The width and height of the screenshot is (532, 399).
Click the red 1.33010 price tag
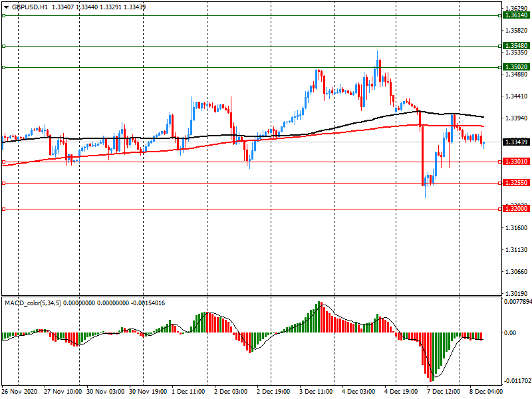click(516, 162)
